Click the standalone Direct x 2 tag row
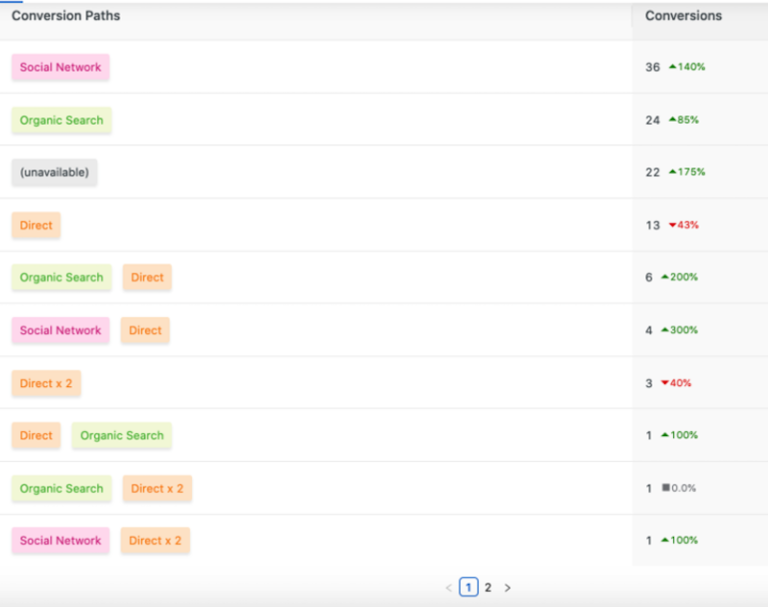Screen dimensions: 768x607 pos(46,383)
